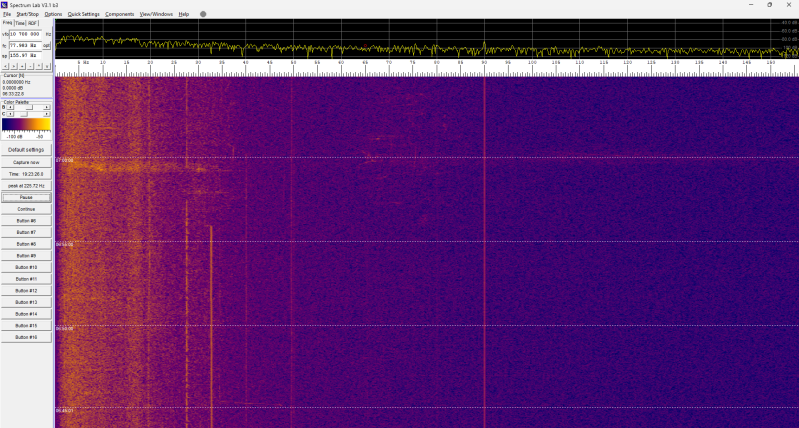This screenshot has height=428, width=799.
Task: Click brightness B slider right arrow
Action: tap(47, 107)
